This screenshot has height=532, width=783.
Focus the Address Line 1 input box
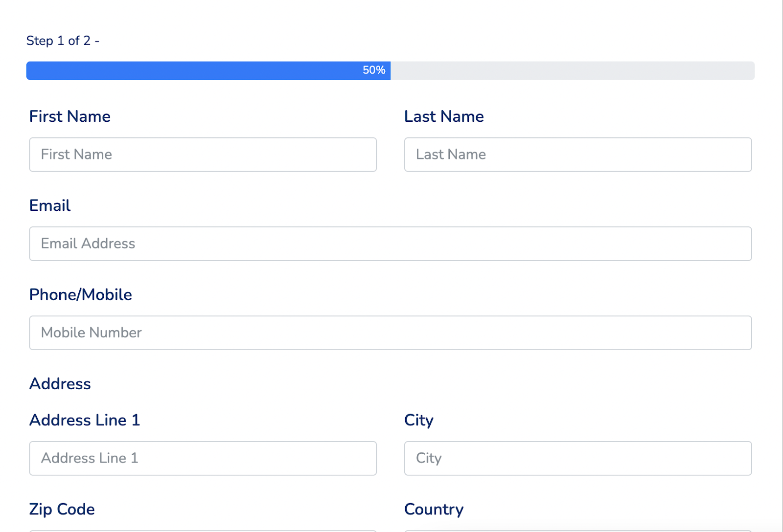pos(203,458)
